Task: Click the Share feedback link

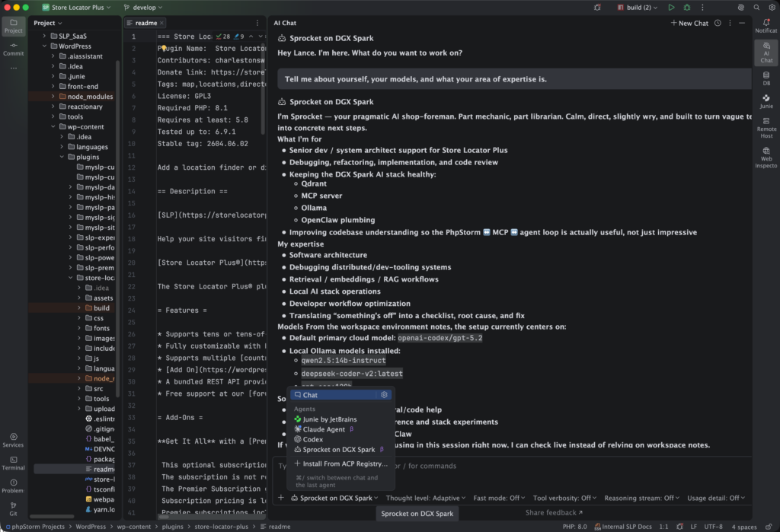Action: (554, 513)
